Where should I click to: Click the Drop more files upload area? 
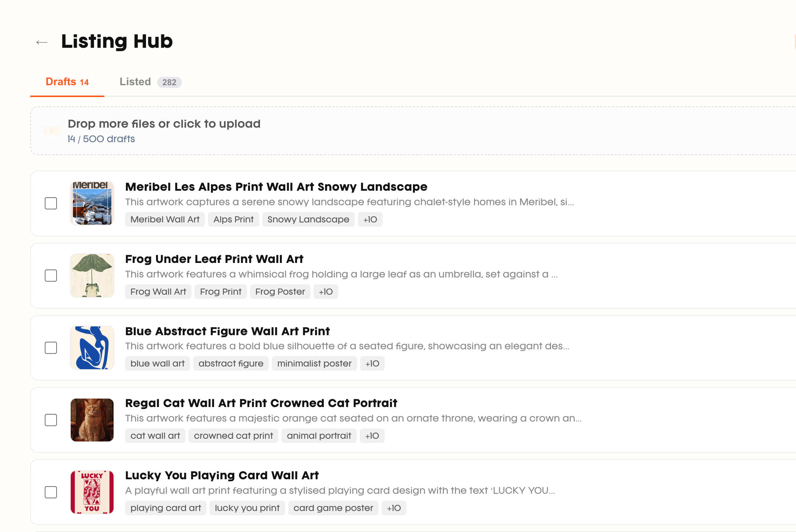pyautogui.click(x=382, y=131)
